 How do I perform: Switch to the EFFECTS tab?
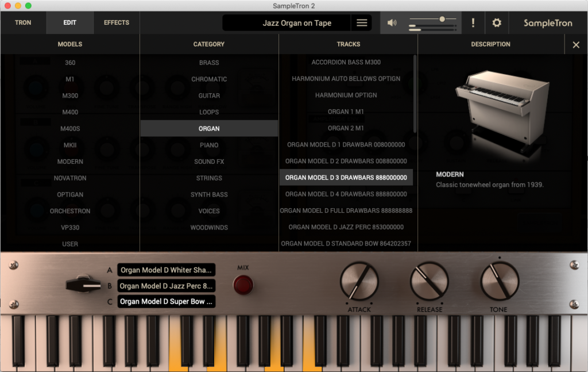117,23
